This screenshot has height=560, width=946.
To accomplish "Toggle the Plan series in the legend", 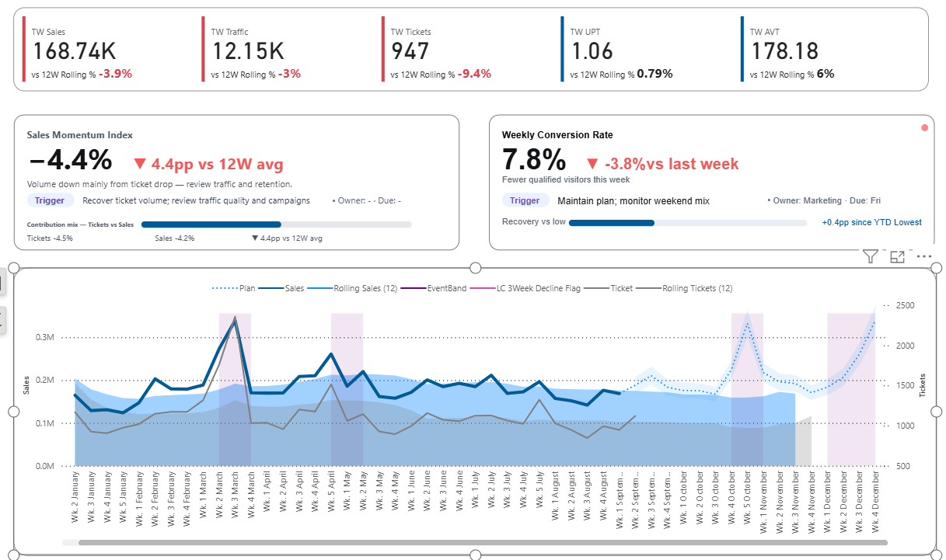I will tap(236, 288).
